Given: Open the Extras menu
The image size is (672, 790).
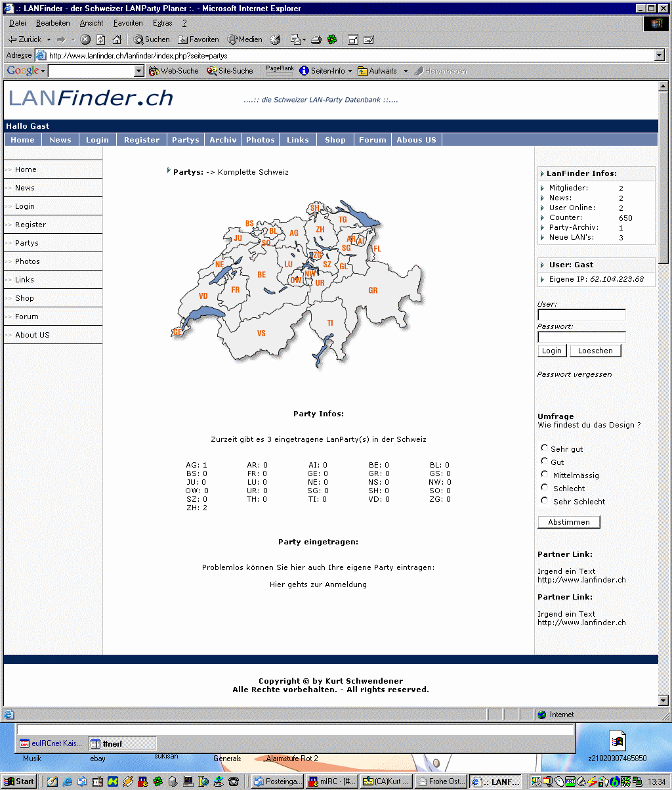Looking at the screenshot, I should (162, 23).
